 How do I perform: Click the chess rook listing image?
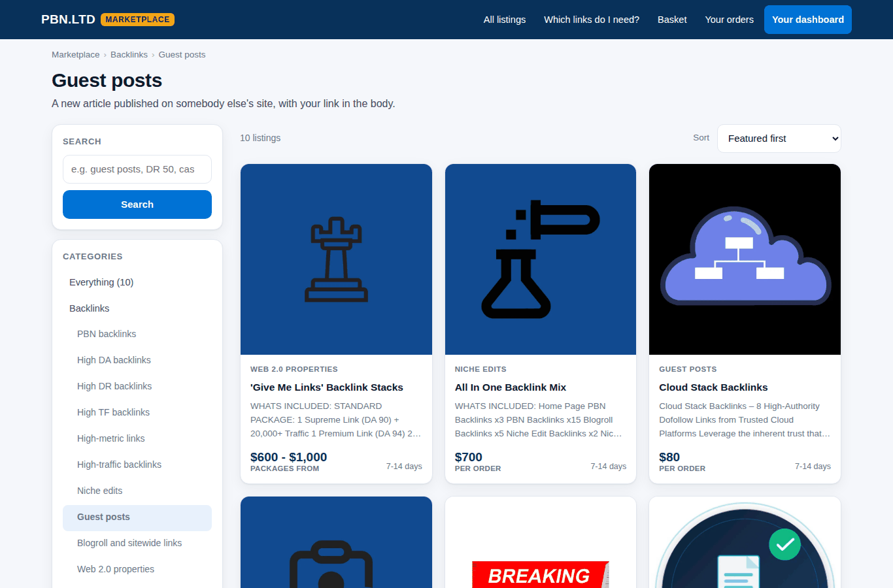[336, 259]
